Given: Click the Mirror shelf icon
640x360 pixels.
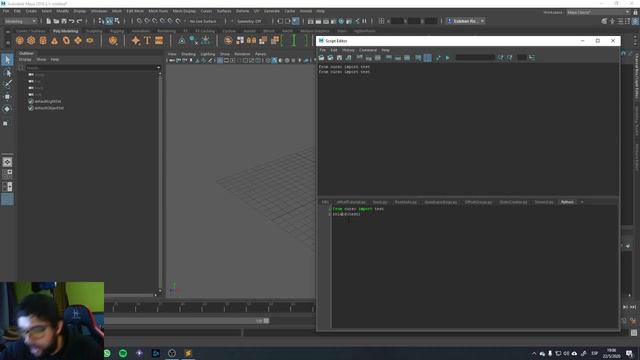Looking at the screenshot, I should [251, 40].
